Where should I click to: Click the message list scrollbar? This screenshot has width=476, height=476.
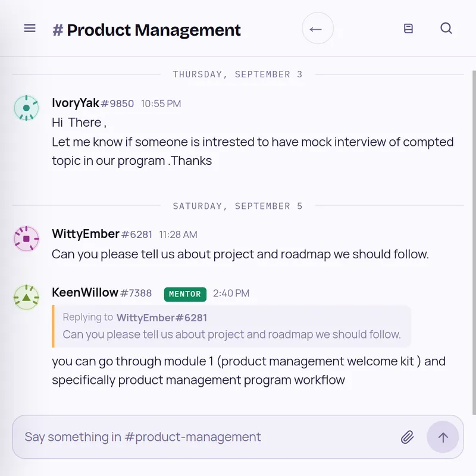474,242
